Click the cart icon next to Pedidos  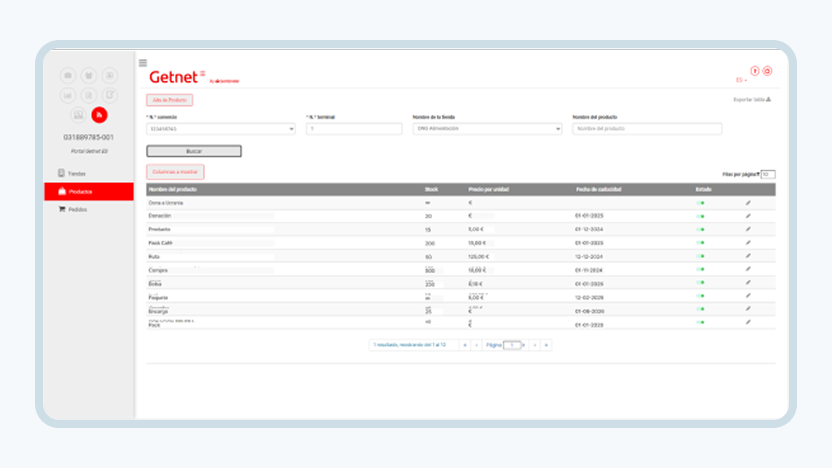point(62,209)
